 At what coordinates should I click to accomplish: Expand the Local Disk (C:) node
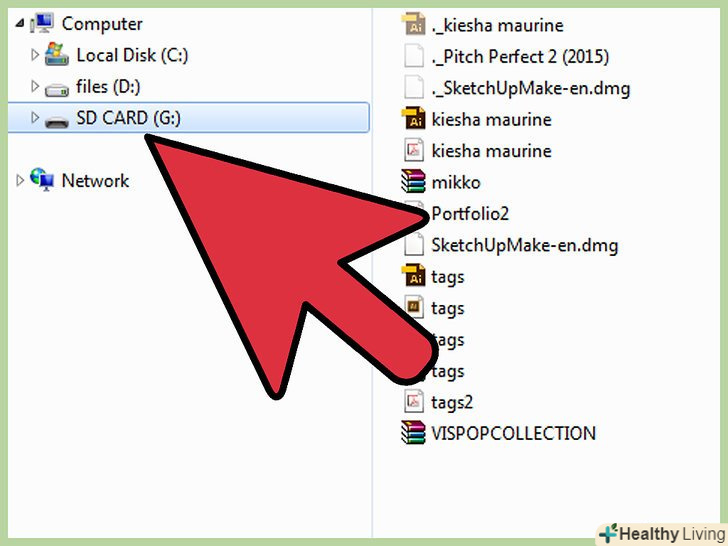34,54
